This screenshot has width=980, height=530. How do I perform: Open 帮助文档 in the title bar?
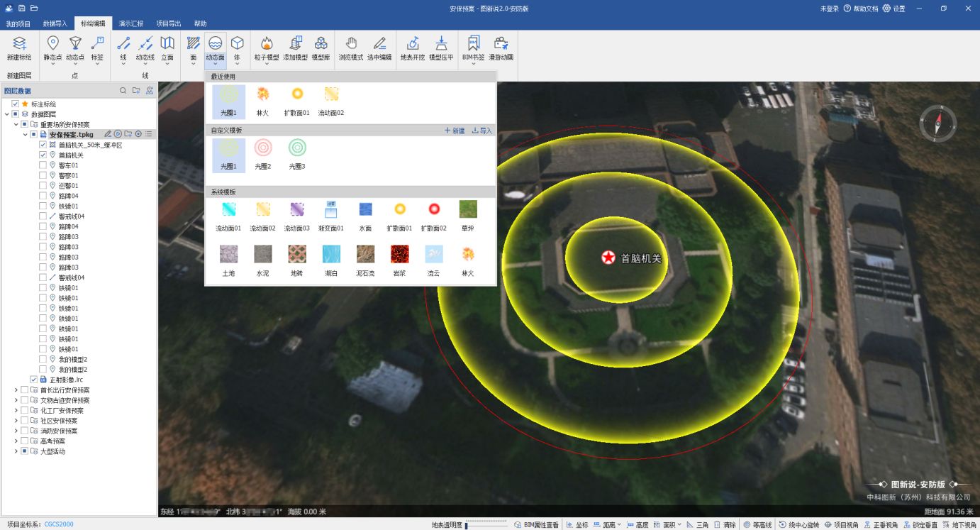pyautogui.click(x=861, y=9)
